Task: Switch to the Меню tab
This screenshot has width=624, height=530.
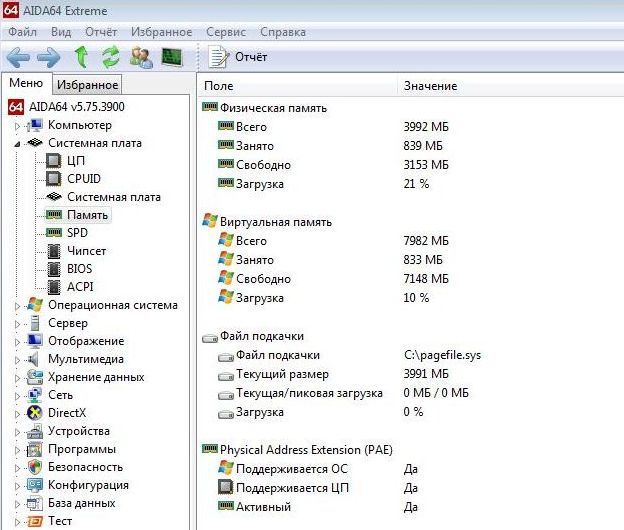Action: point(26,83)
